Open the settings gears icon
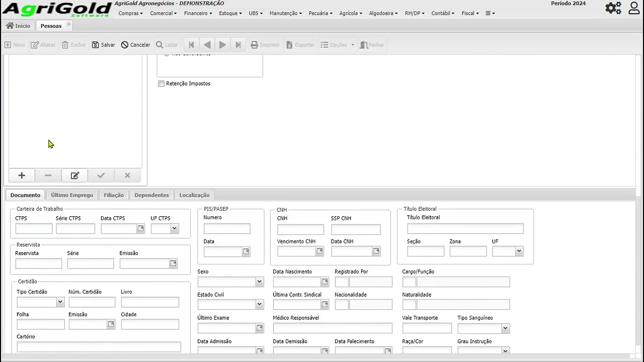Image resolution: width=644 pixels, height=362 pixels. (x=613, y=8)
